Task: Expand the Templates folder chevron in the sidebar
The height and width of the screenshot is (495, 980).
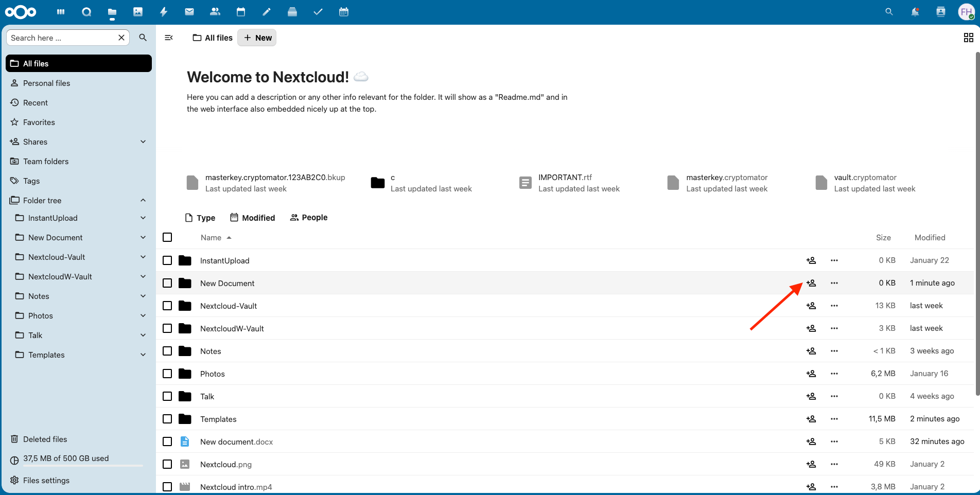Action: tap(143, 355)
